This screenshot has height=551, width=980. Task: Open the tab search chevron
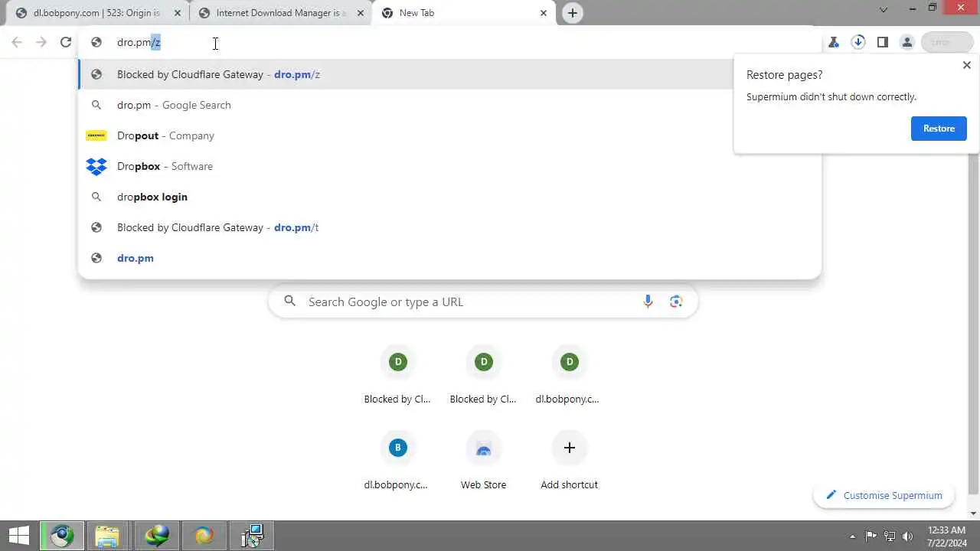pyautogui.click(x=884, y=10)
